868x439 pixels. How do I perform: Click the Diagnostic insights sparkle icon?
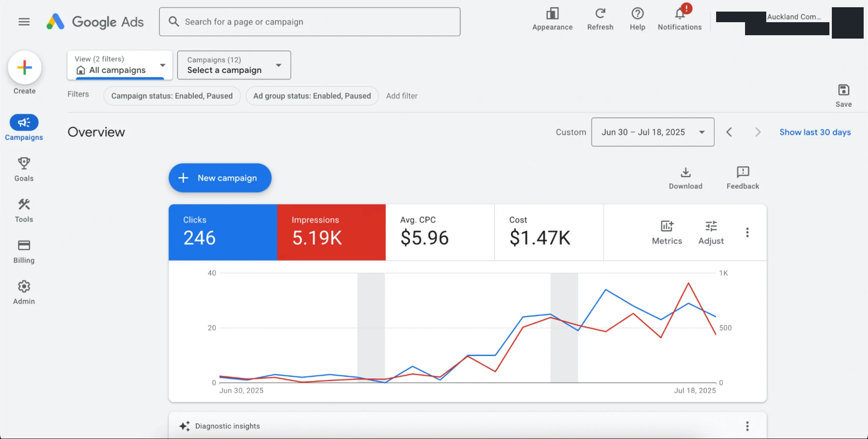click(184, 426)
